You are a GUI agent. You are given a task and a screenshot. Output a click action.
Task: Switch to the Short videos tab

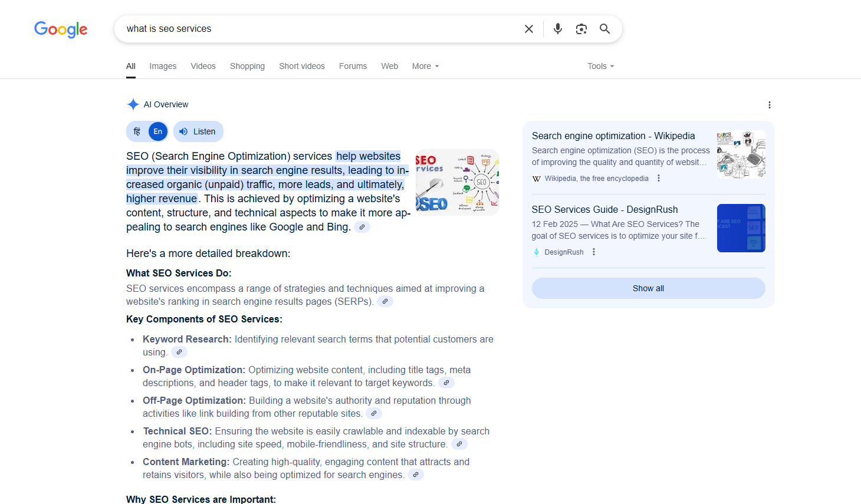(302, 66)
